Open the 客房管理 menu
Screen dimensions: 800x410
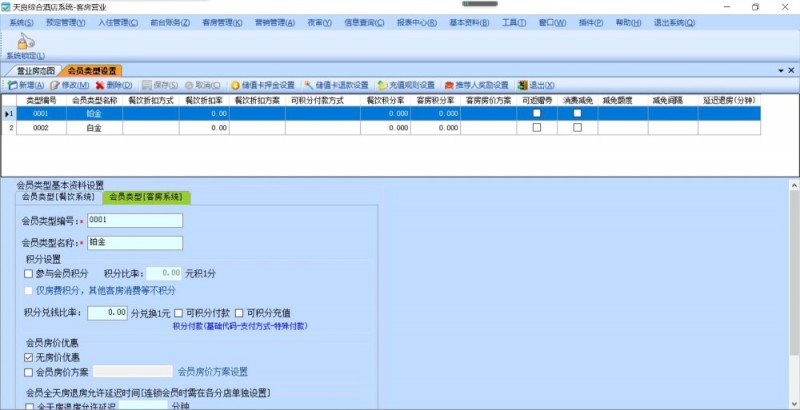tap(222, 22)
